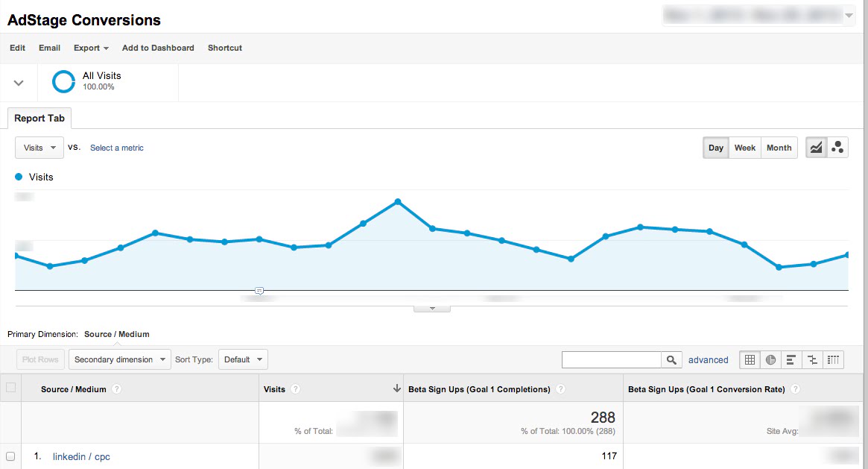Open Select a metric link
Image resolution: width=868 pixels, height=469 pixels.
click(117, 148)
